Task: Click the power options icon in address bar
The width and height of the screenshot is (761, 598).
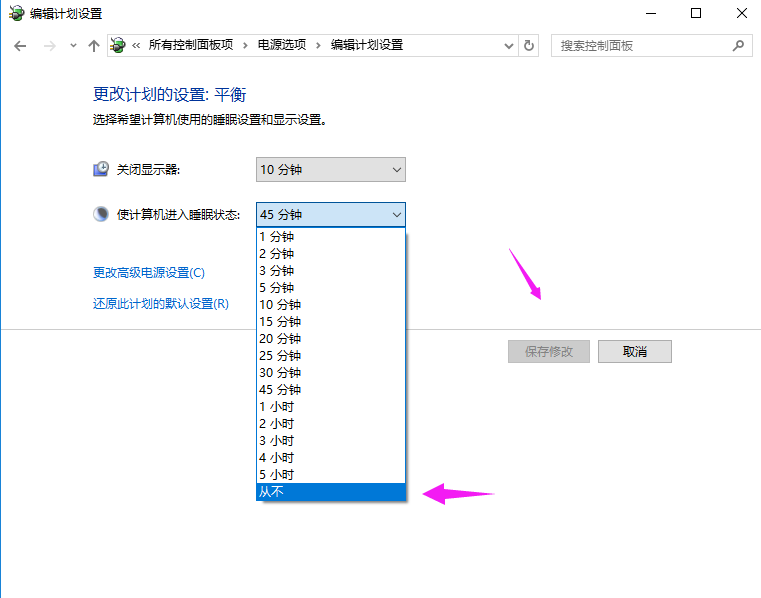Action: [x=119, y=46]
